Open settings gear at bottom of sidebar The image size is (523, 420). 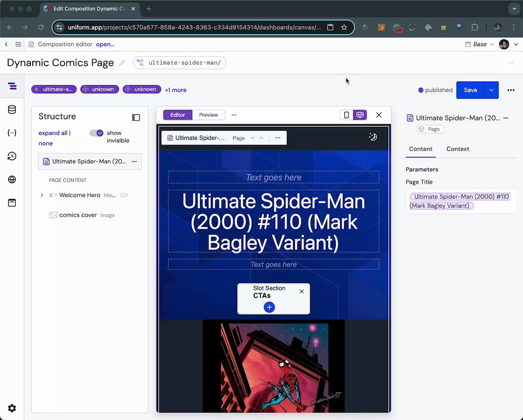pyautogui.click(x=12, y=408)
